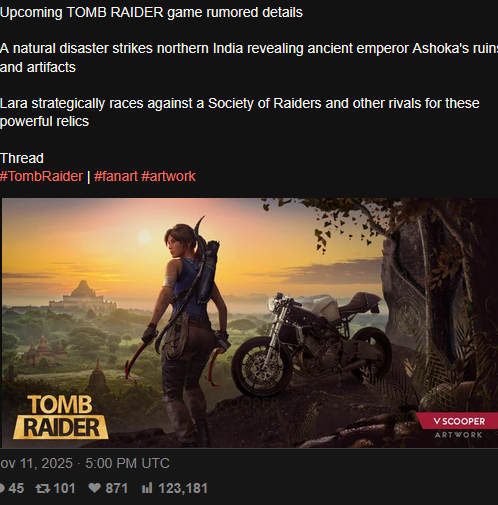Click the motorcycle in the artwork image
The image size is (498, 505).
pos(312,343)
